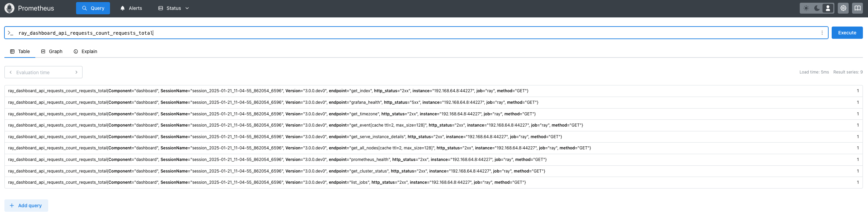Viewport: 868px width, 212px height.
Task: Switch to dark theme moon icon
Action: [817, 8]
